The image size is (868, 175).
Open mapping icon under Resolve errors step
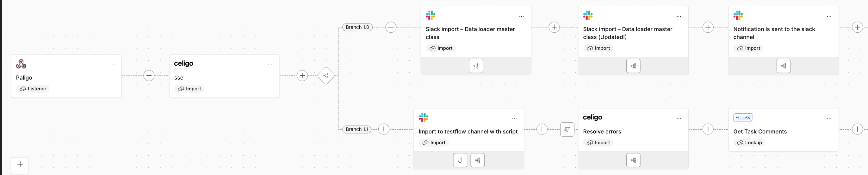(x=633, y=160)
